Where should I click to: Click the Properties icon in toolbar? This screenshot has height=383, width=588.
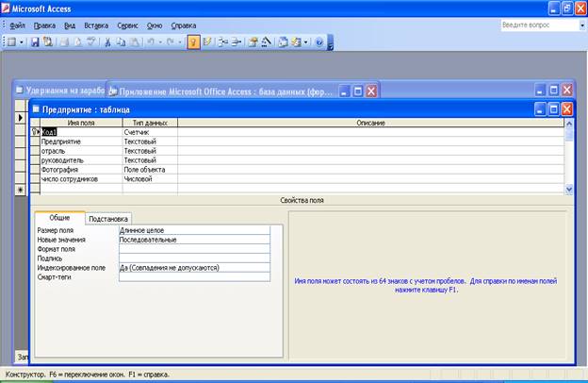click(254, 42)
